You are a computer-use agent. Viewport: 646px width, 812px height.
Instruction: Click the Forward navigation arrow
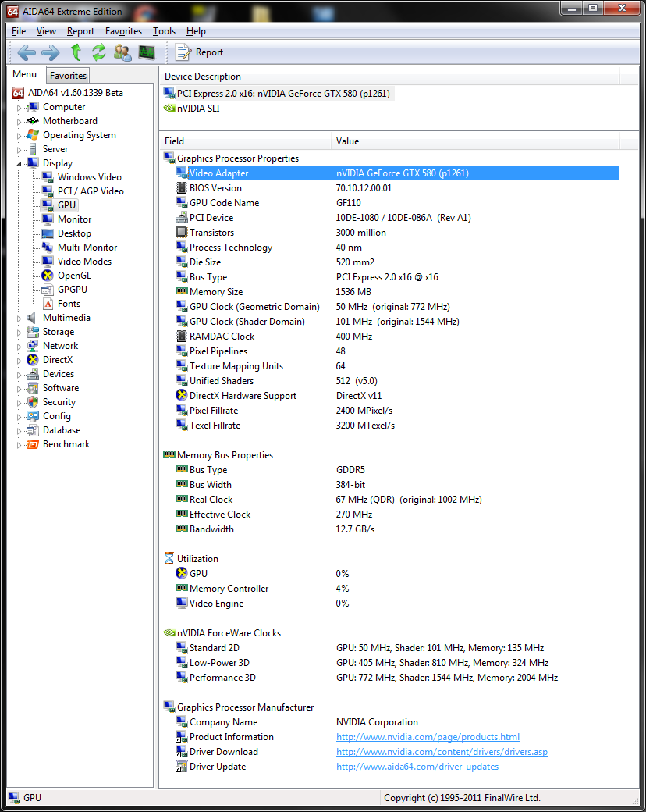[50, 52]
